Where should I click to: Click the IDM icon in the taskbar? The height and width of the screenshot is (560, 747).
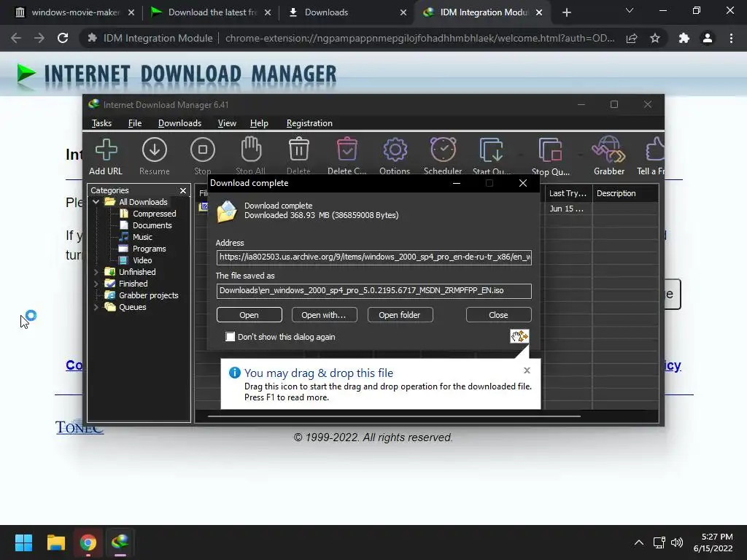[x=120, y=542]
